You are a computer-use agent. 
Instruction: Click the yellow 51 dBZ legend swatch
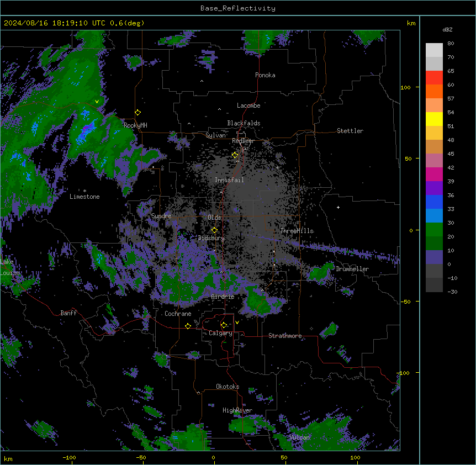point(434,119)
